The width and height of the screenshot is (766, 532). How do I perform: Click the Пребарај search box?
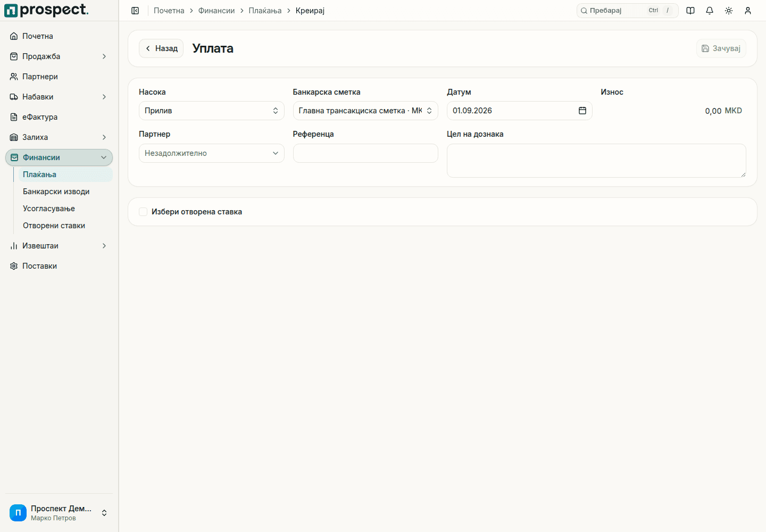point(628,11)
